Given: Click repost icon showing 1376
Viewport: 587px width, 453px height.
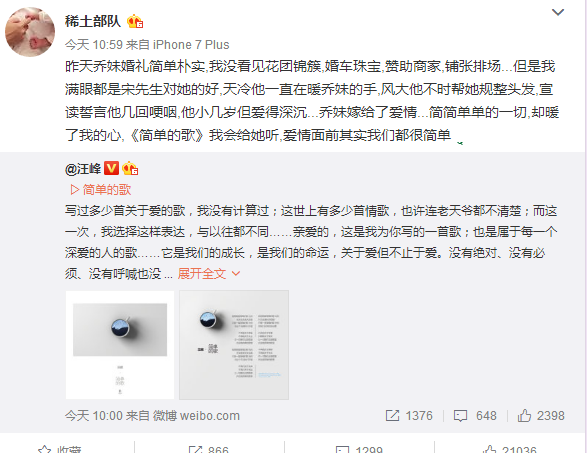Looking at the screenshot, I should click(409, 416).
